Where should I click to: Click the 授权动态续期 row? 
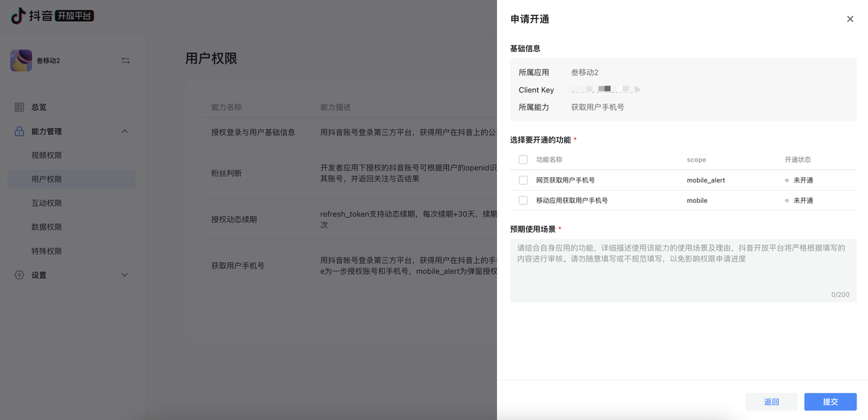351,219
